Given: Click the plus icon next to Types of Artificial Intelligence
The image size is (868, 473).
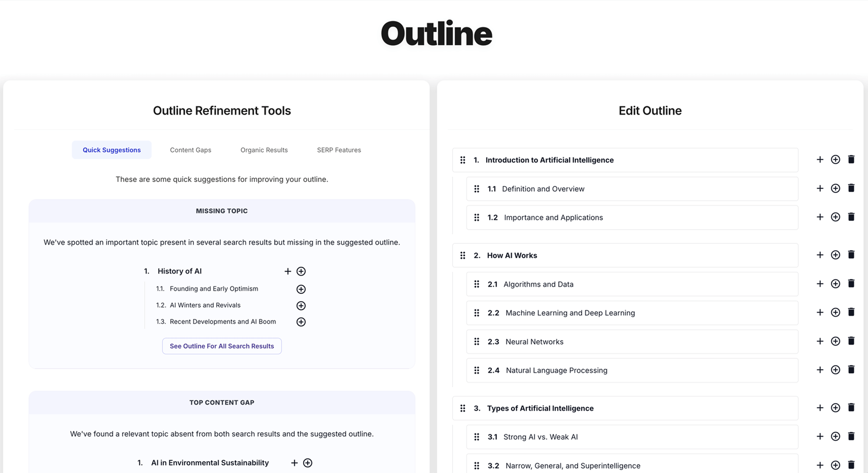Looking at the screenshot, I should point(820,408).
